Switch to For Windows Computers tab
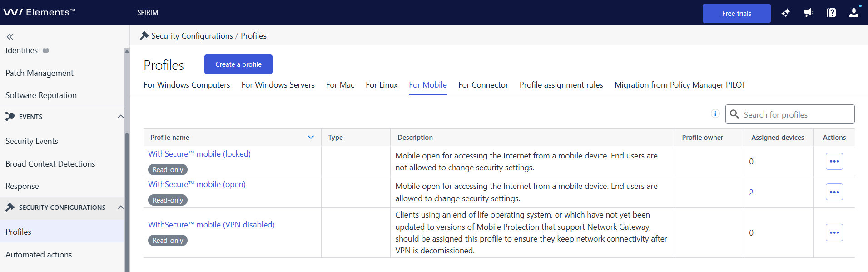Screen dimensions: 868x272 click(187, 85)
